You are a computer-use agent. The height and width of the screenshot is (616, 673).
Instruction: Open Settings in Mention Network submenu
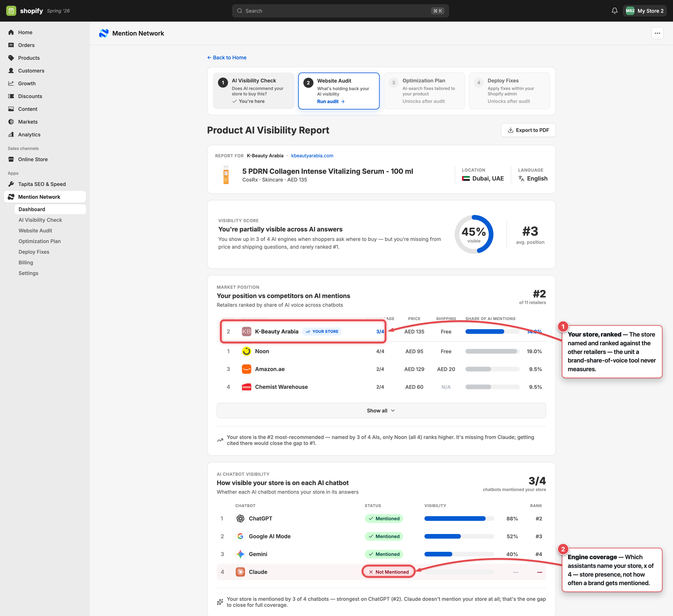[28, 273]
